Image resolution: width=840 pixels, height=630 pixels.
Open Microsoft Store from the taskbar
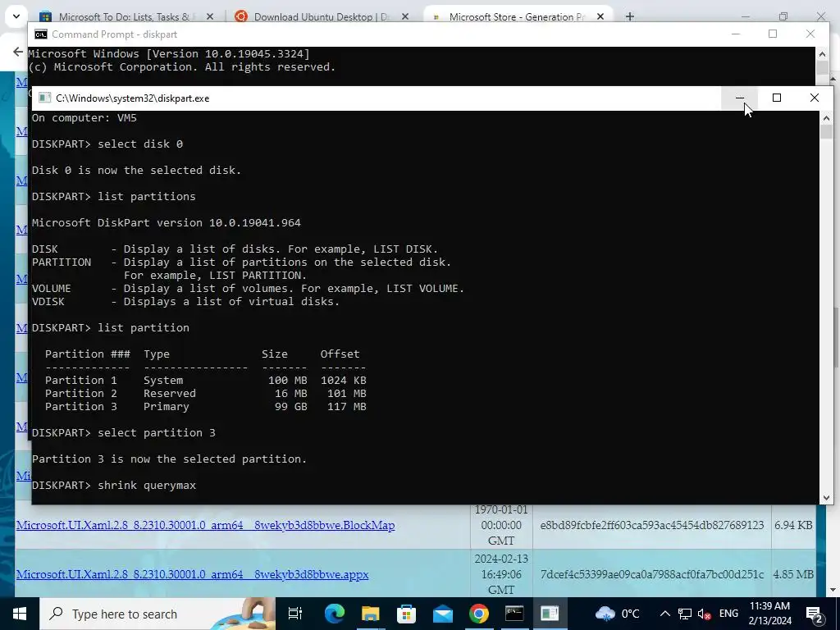(x=407, y=614)
